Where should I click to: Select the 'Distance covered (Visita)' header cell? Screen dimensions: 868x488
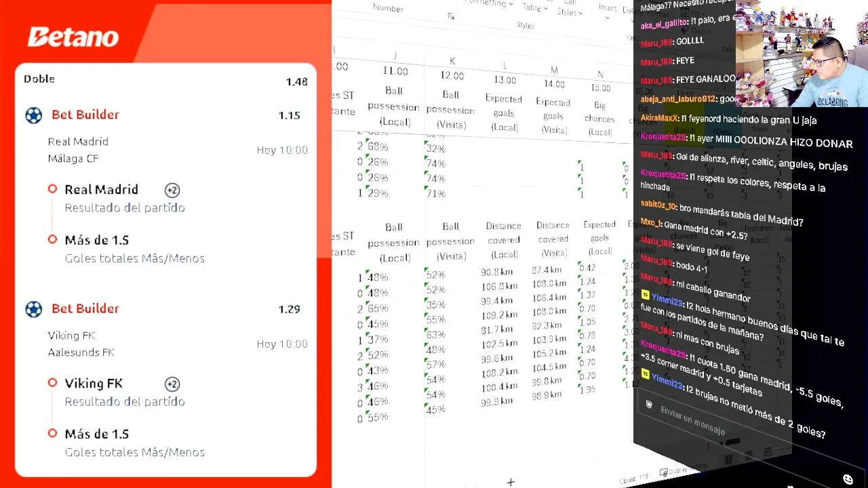553,239
